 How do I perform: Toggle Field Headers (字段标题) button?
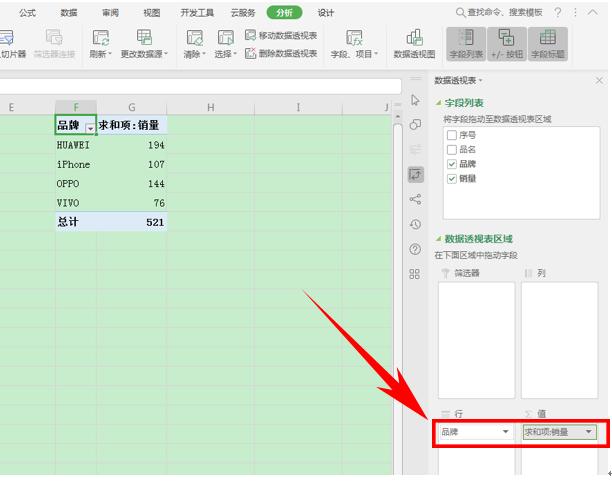548,44
